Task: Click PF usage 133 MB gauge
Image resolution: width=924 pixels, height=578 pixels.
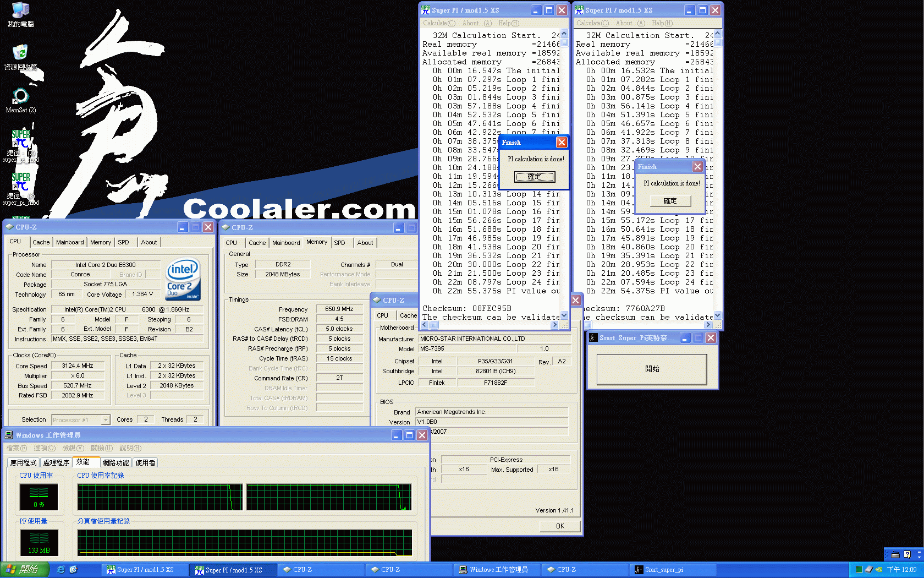Action: coord(38,543)
